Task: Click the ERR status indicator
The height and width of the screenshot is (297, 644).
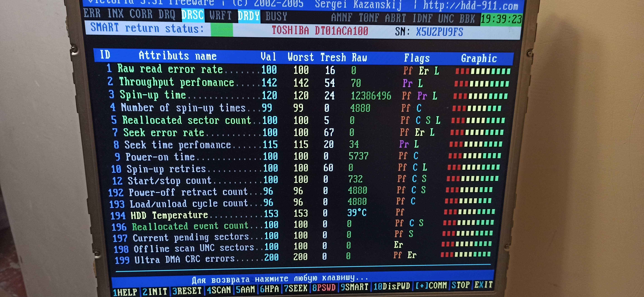Action: (92, 13)
